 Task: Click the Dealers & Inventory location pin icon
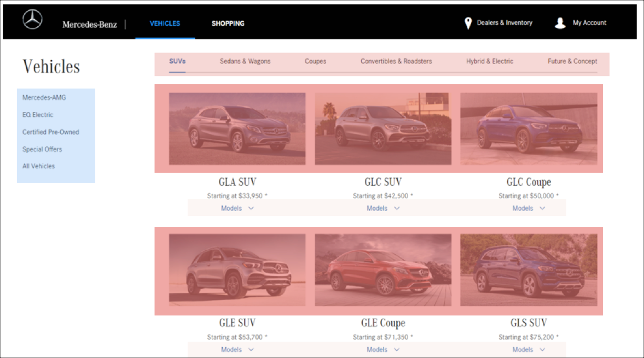pos(468,23)
